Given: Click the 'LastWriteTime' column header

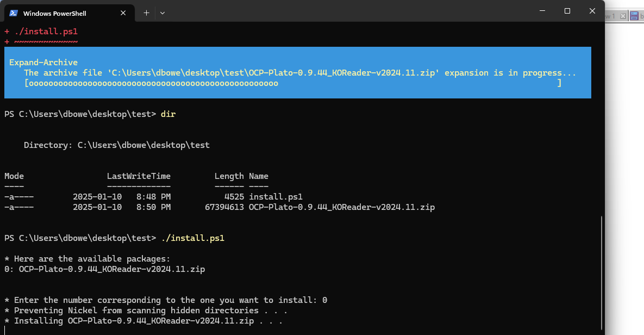Looking at the screenshot, I should (x=139, y=176).
